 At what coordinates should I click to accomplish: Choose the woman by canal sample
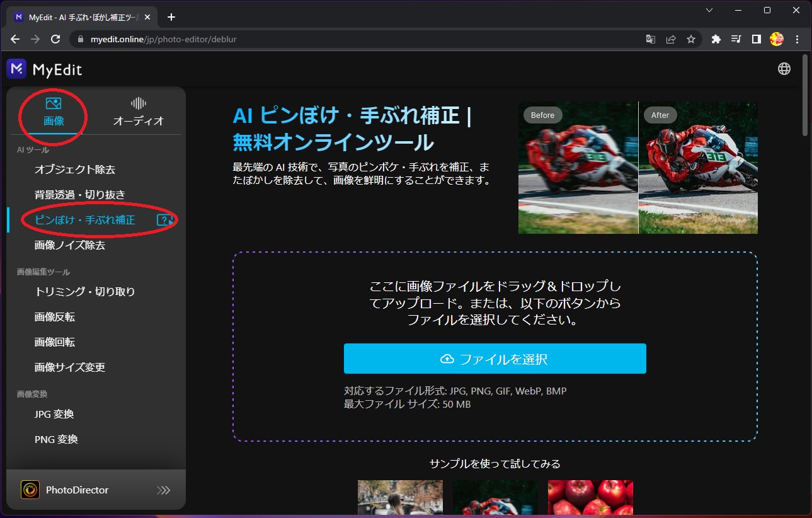point(400,498)
